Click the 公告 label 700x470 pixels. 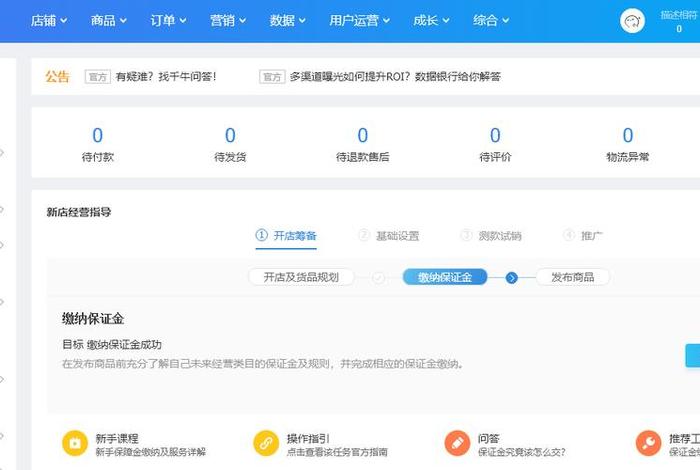57,77
